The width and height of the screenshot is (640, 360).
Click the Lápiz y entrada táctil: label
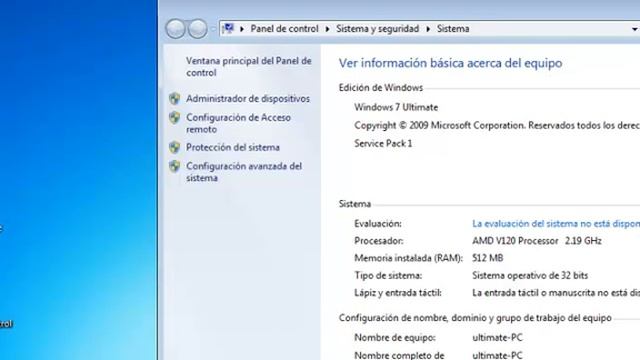398,293
